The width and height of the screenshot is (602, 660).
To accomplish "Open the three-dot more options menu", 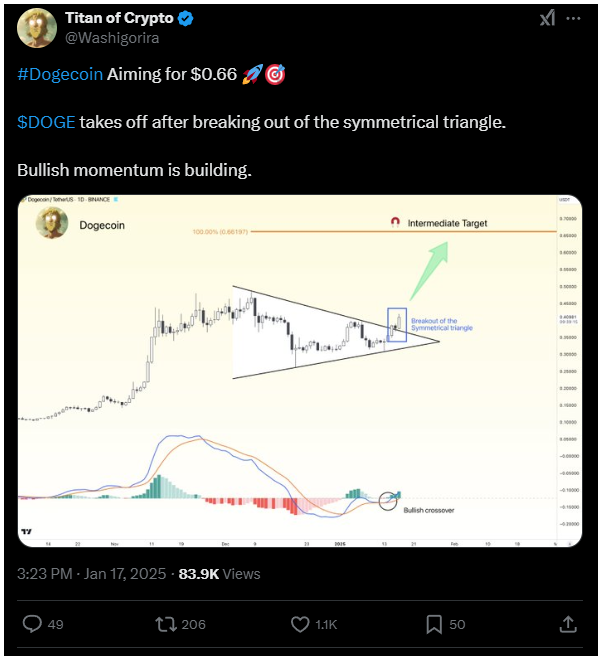I will 573,18.
